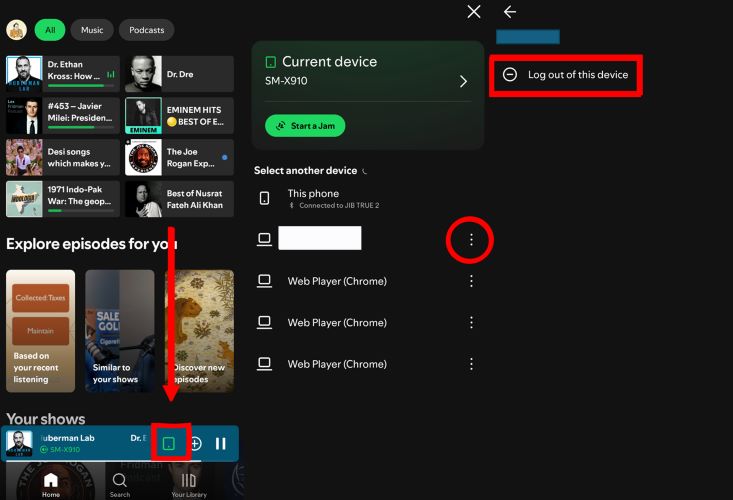Viewport: 733px width, 500px height.
Task: Open the profile avatar menu
Action: 16,30
